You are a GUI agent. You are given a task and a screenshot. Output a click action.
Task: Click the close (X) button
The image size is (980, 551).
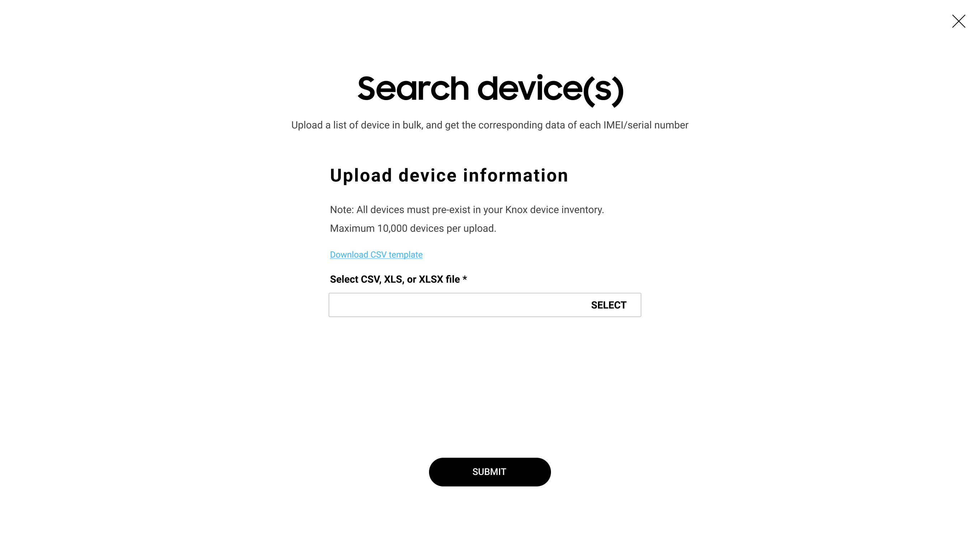pyautogui.click(x=958, y=22)
